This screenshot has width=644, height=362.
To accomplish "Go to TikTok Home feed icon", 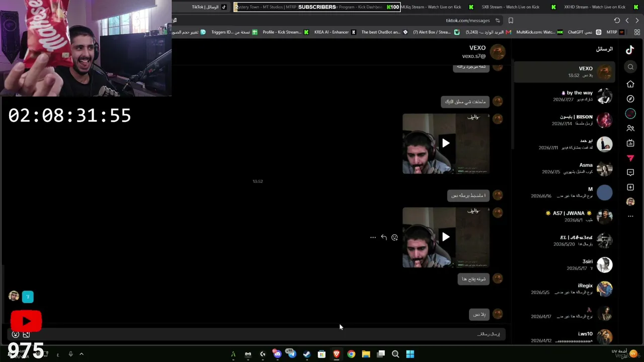I will [630, 84].
